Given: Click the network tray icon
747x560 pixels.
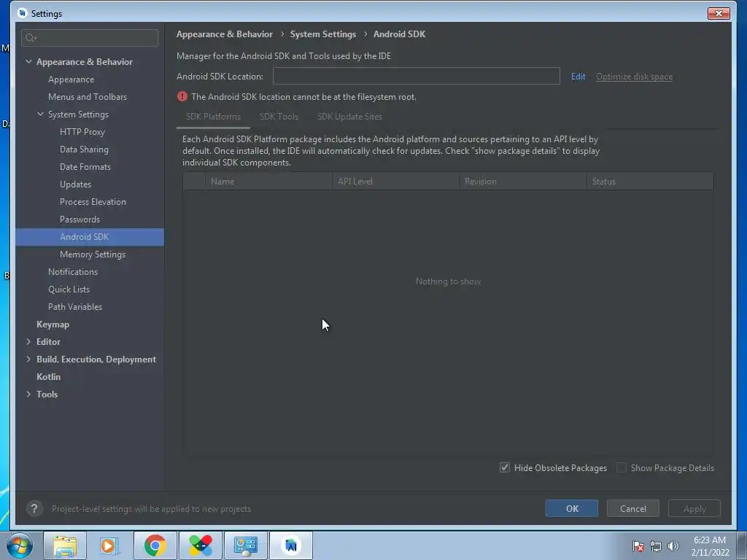Looking at the screenshot, I should [656, 546].
